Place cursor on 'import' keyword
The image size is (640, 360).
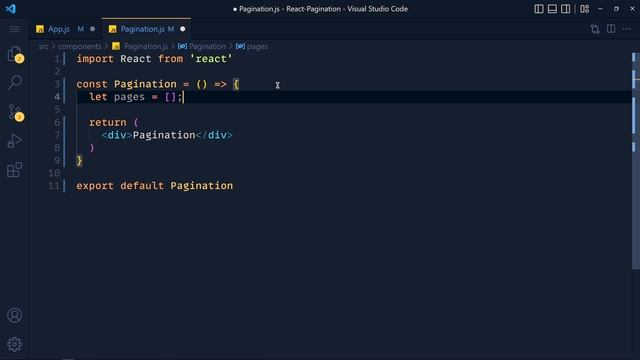point(95,59)
